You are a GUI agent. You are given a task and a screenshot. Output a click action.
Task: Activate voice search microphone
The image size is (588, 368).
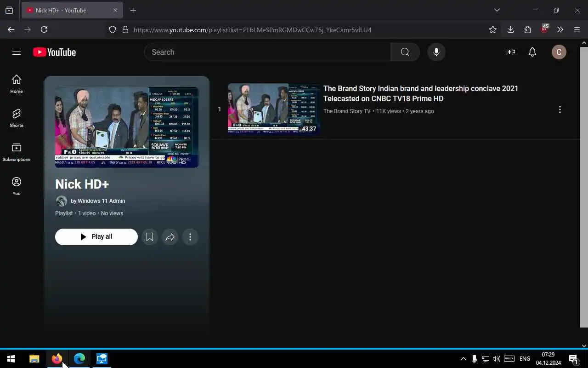[436, 52]
